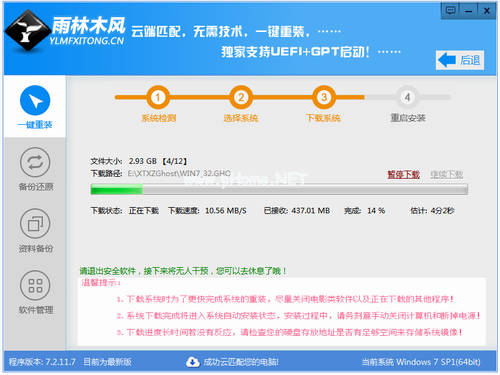500x375 pixels.
Task: Click 成功云匹配您的电脑 status text
Action: pos(241,362)
